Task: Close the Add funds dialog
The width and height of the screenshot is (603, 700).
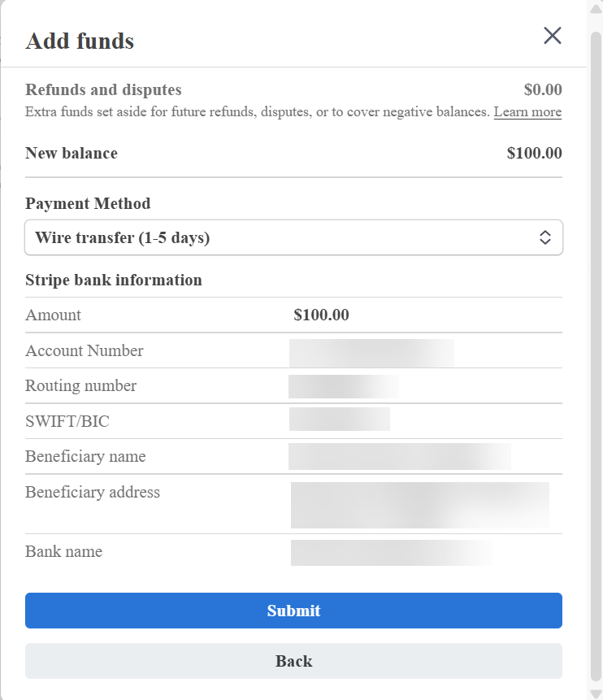Action: tap(553, 36)
